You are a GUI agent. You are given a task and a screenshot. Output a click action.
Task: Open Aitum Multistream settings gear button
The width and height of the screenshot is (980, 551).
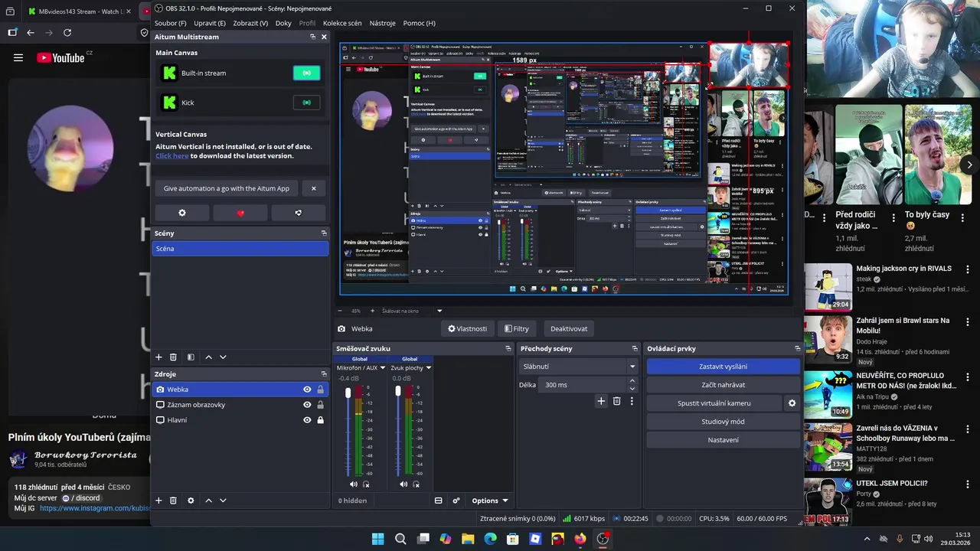point(182,213)
